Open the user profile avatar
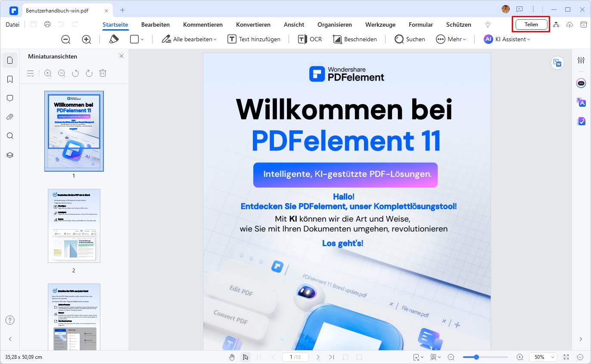The height and width of the screenshot is (364, 591). pyautogui.click(x=506, y=9)
